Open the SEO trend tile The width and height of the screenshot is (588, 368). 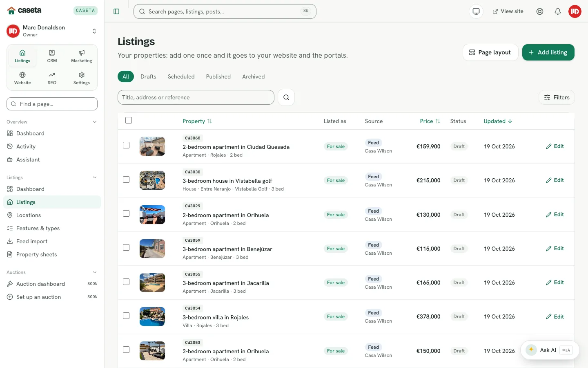click(x=52, y=78)
